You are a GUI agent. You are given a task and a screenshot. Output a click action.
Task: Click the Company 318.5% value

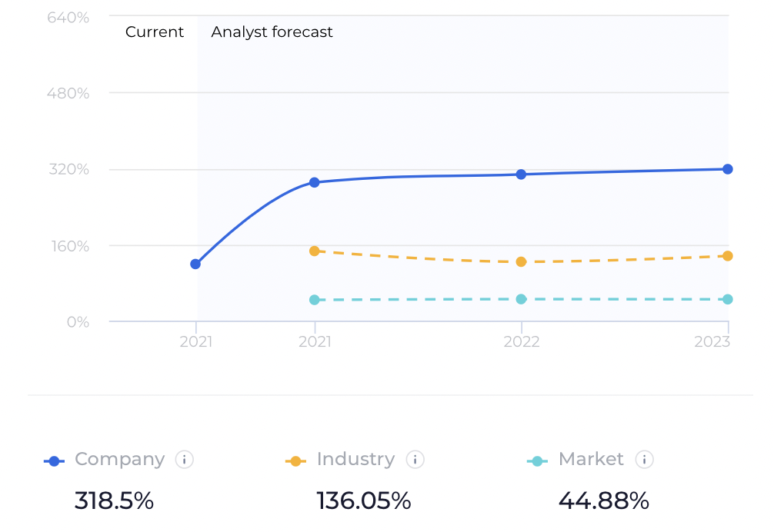click(x=114, y=501)
